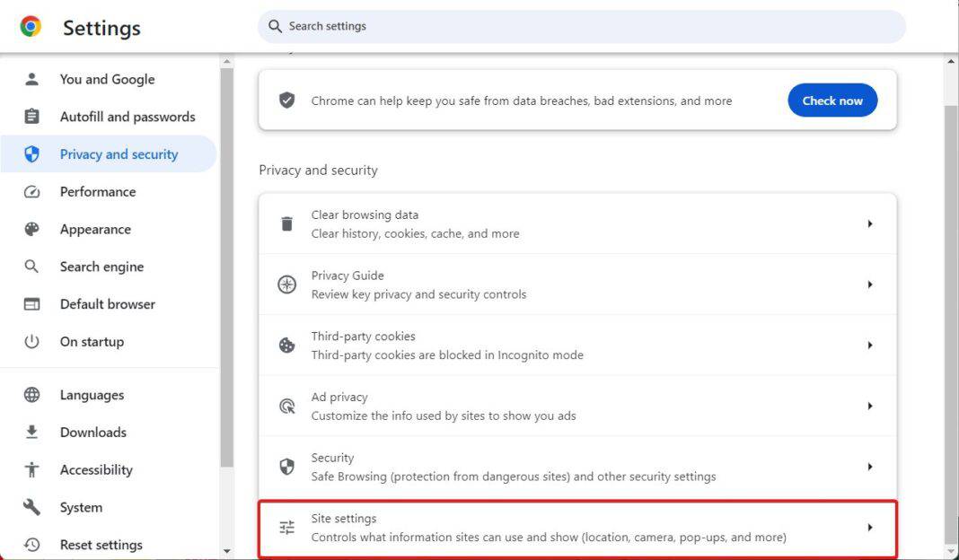
Task: Select the Performance speedometer icon
Action: pyautogui.click(x=32, y=191)
